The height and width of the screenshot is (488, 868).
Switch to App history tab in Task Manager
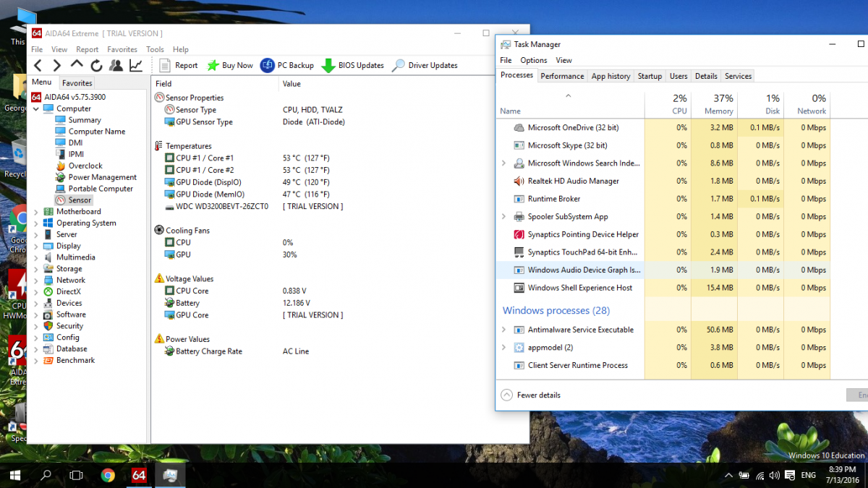point(610,76)
